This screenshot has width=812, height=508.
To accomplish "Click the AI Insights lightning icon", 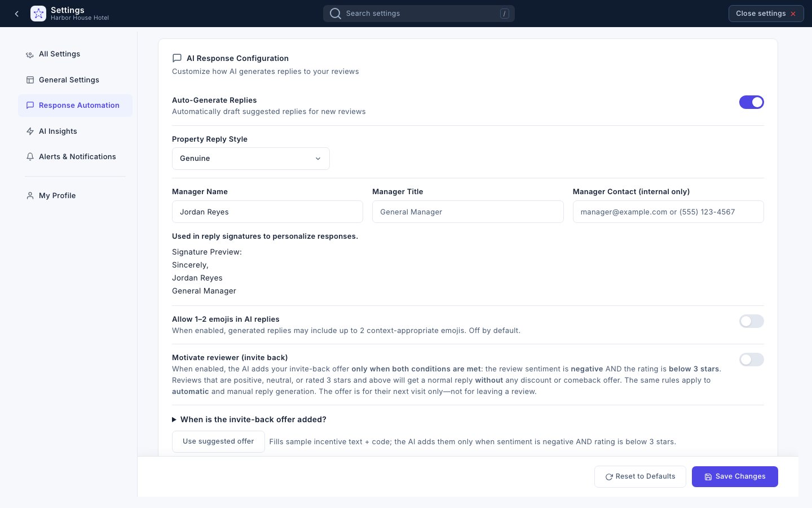I will [30, 132].
